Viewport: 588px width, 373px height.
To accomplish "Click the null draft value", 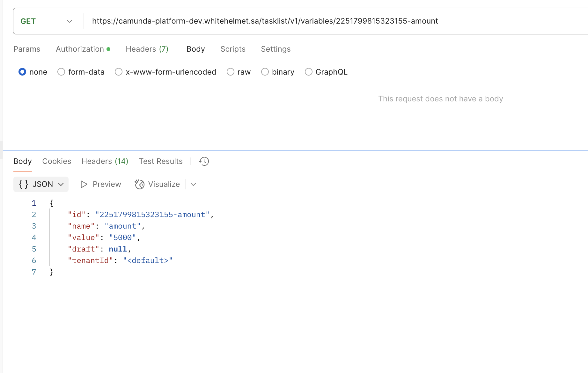I will coord(118,249).
